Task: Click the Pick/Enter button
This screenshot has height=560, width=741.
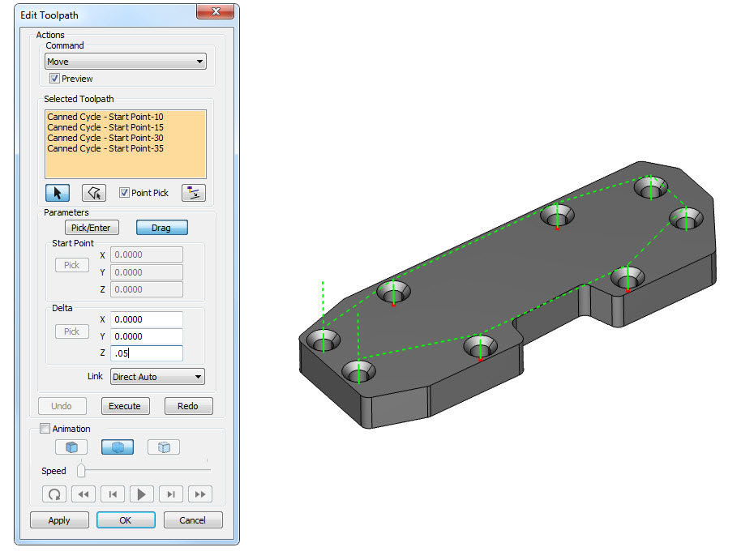Action: coord(92,228)
